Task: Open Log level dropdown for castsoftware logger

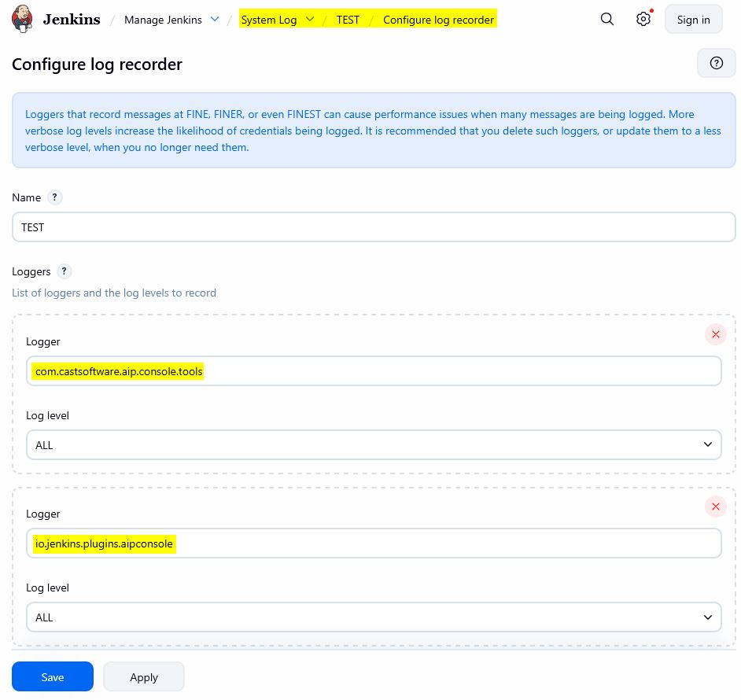Action: [374, 445]
